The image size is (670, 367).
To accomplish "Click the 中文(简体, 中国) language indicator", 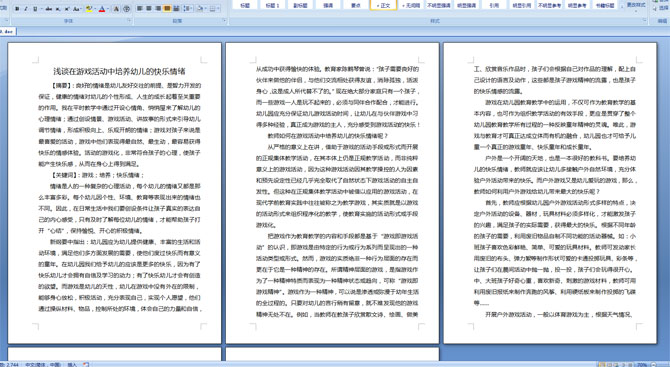I will click(43, 364).
